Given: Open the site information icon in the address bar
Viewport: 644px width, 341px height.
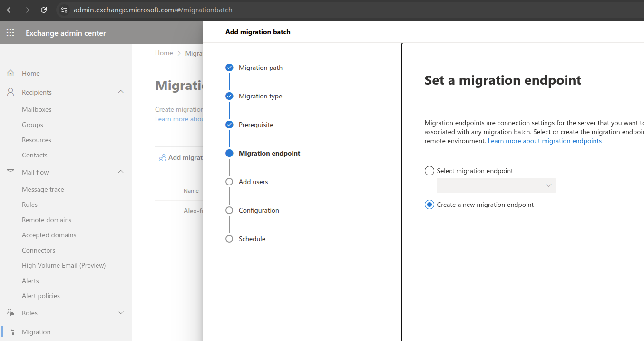Looking at the screenshot, I should point(64,10).
